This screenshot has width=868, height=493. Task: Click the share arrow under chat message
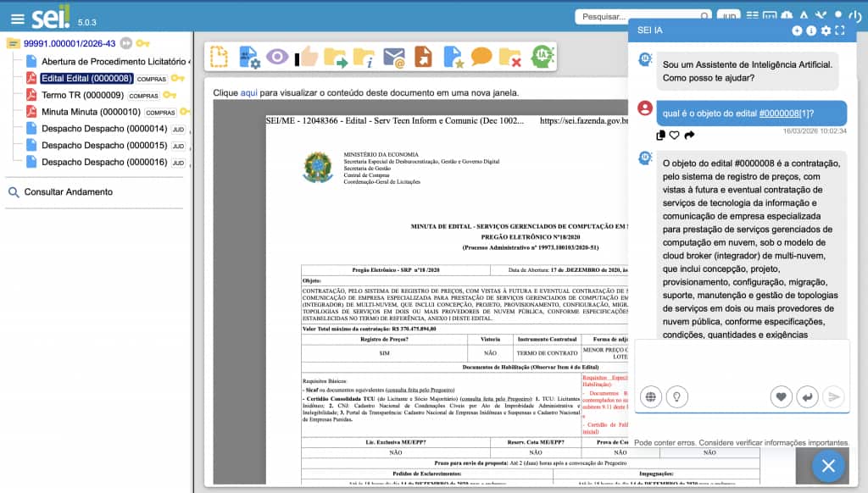(x=689, y=135)
